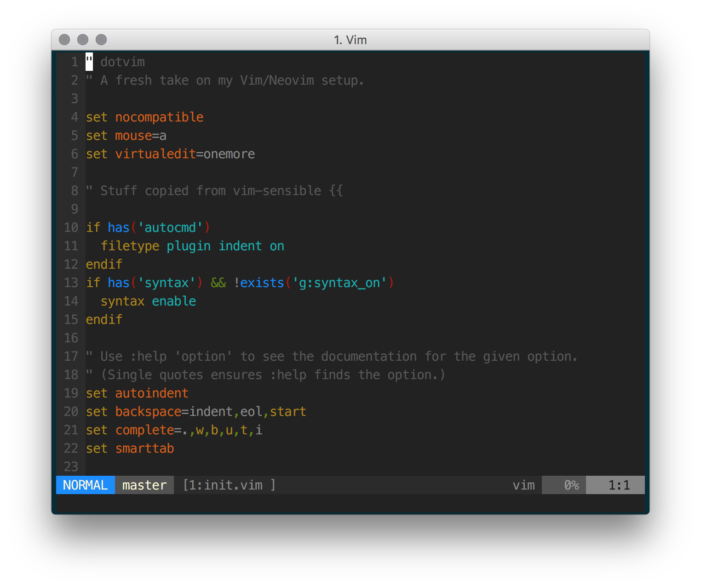Viewport: 701px width, 588px height.
Task: Click the 'master' git branch segment
Action: [x=144, y=485]
